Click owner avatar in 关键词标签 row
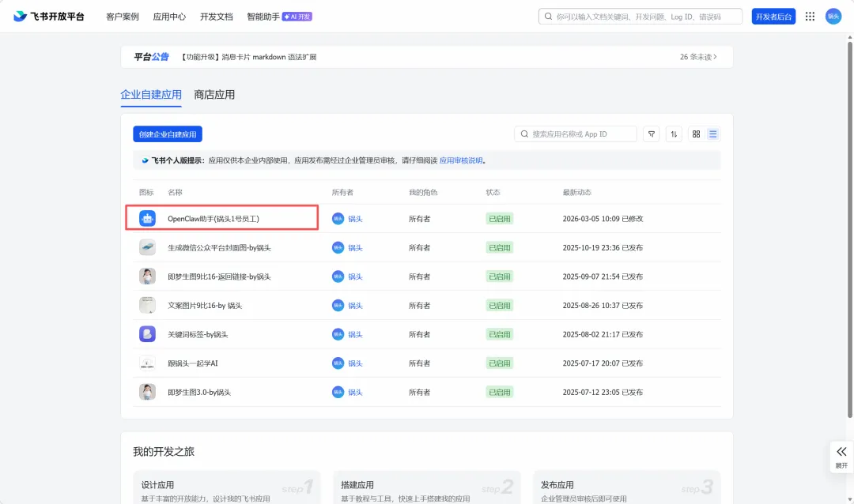Viewport: 854px width, 504px height. pyautogui.click(x=338, y=334)
